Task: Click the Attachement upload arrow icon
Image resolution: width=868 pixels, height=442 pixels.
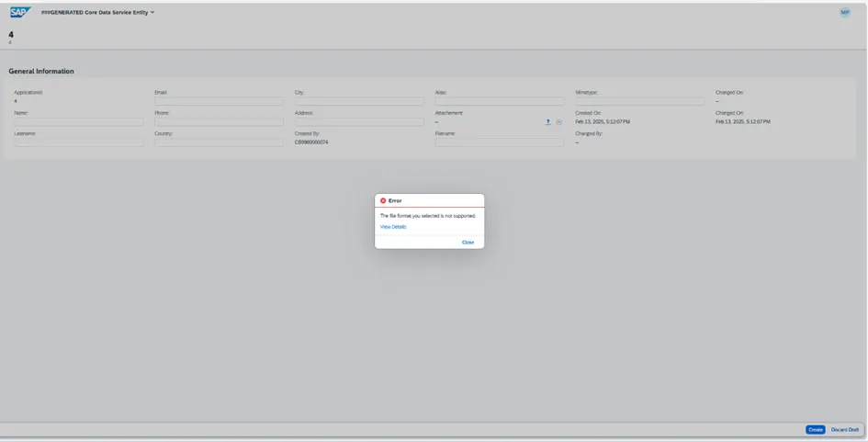Action: 548,121
